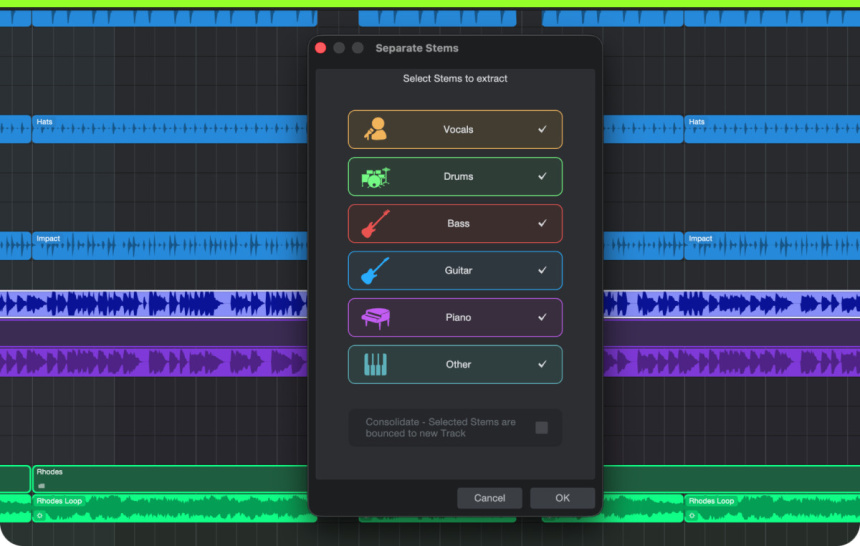Select the Vocals label text

[458, 130]
